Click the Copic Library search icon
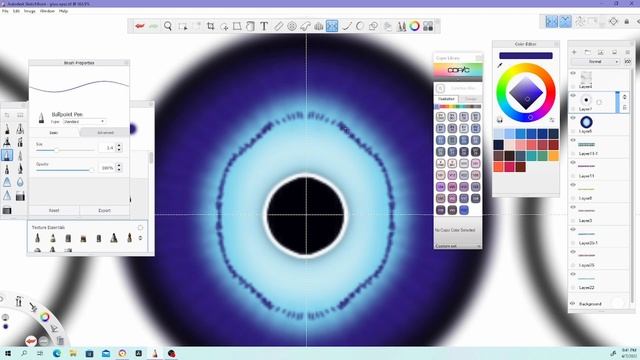 tap(440, 88)
